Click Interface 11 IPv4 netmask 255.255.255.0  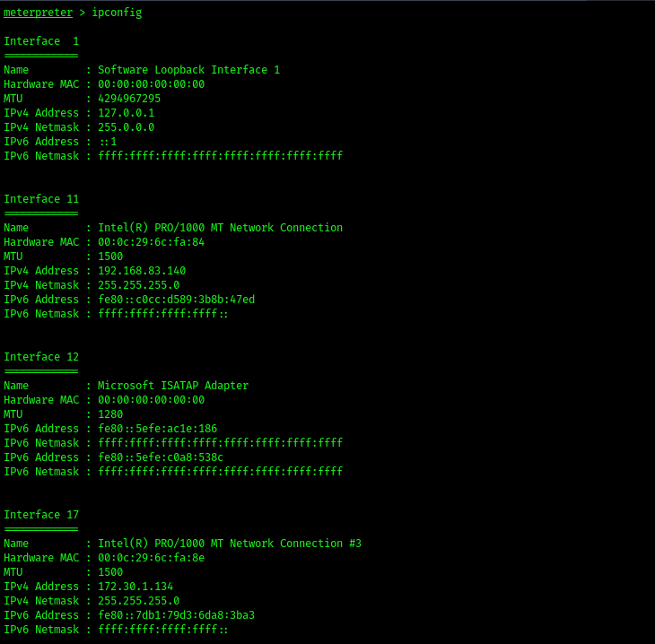click(x=139, y=285)
